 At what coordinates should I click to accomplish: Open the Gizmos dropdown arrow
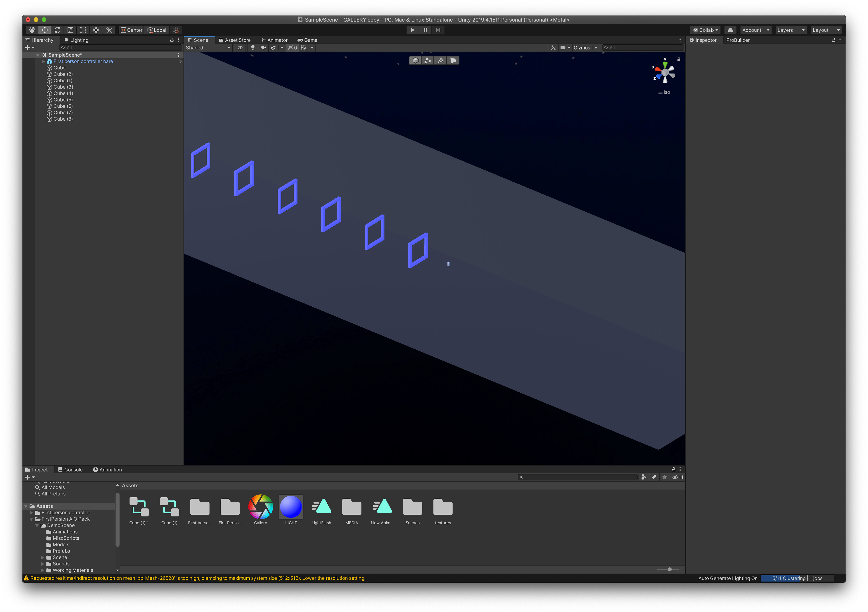595,48
